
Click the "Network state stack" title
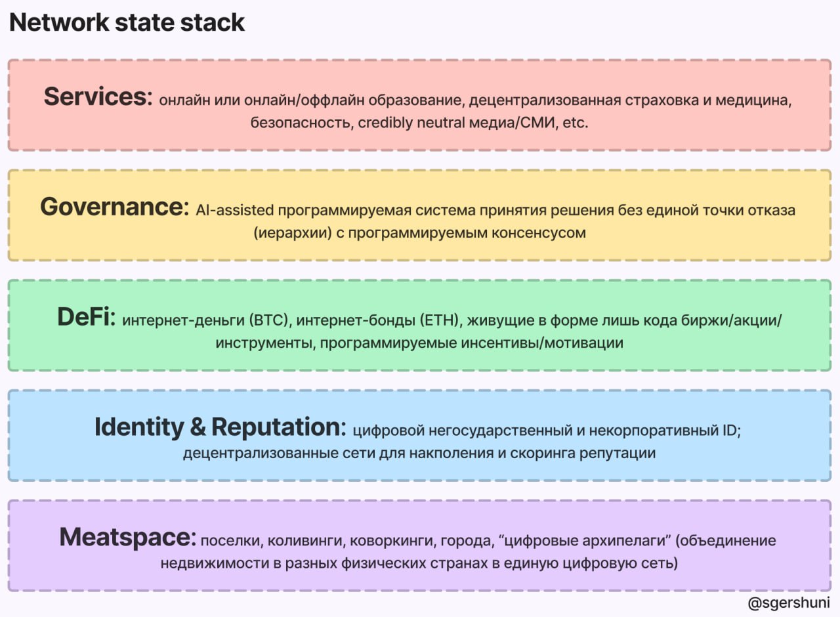[127, 23]
